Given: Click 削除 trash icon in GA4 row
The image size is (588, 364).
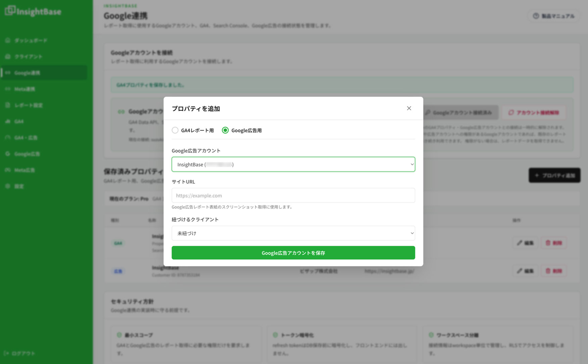Looking at the screenshot, I should coord(548,243).
